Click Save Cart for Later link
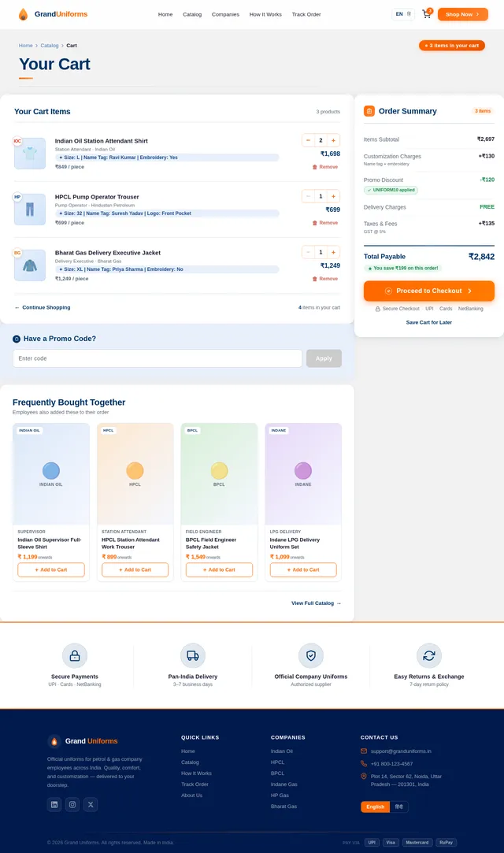This screenshot has width=504, height=853. 428,322
